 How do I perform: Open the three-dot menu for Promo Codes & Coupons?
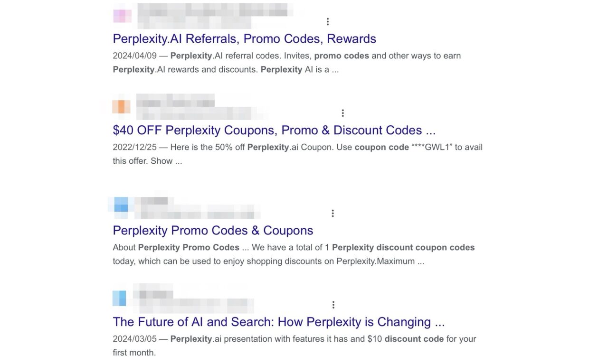(x=332, y=213)
